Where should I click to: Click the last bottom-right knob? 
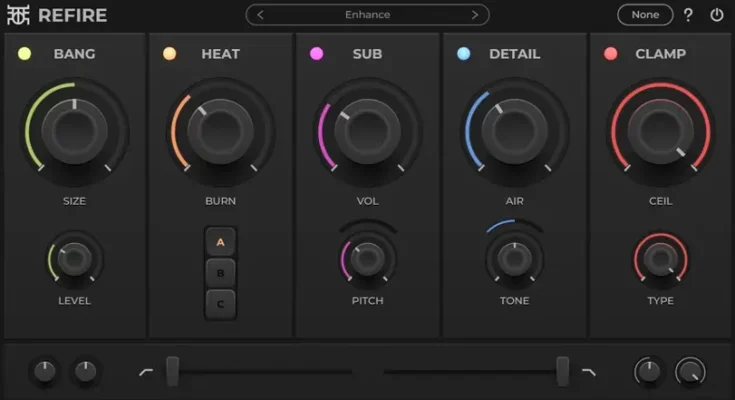point(690,372)
